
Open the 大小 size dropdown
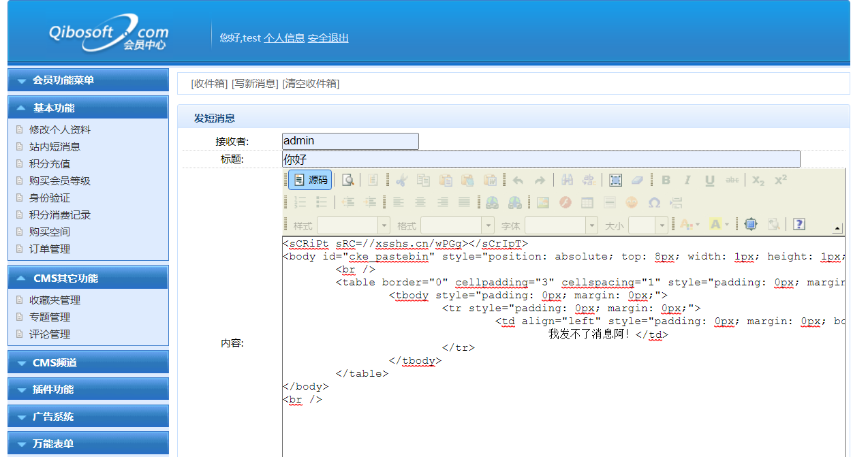tap(648, 225)
